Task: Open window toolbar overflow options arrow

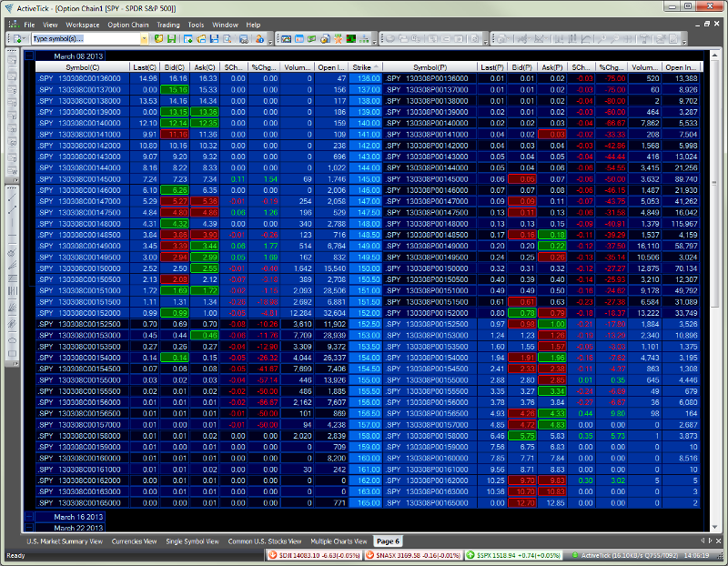Action: pyautogui.click(x=374, y=42)
